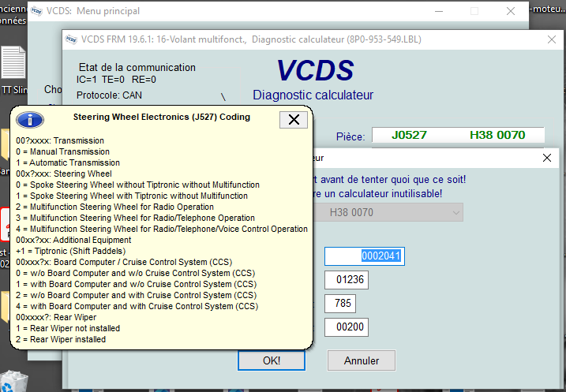Click the input field showing 00200
The width and height of the screenshot is (566, 392).
pyautogui.click(x=347, y=327)
